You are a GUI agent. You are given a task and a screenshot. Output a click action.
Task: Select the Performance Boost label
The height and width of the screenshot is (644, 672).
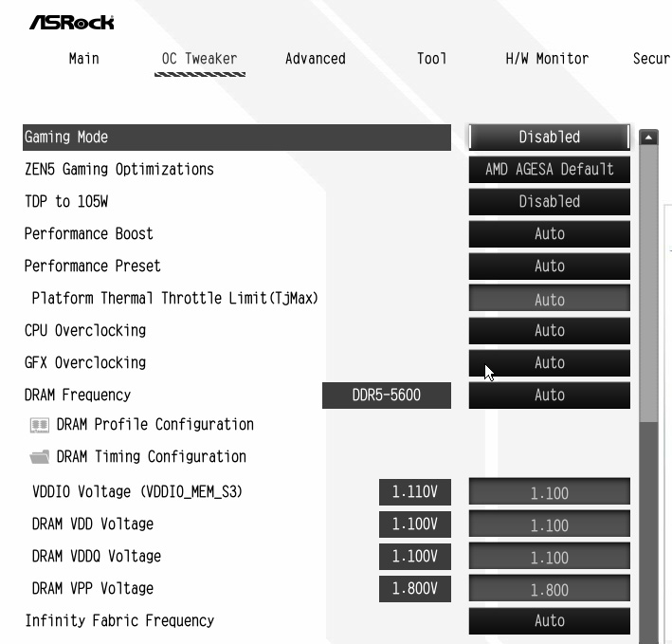pos(89,234)
